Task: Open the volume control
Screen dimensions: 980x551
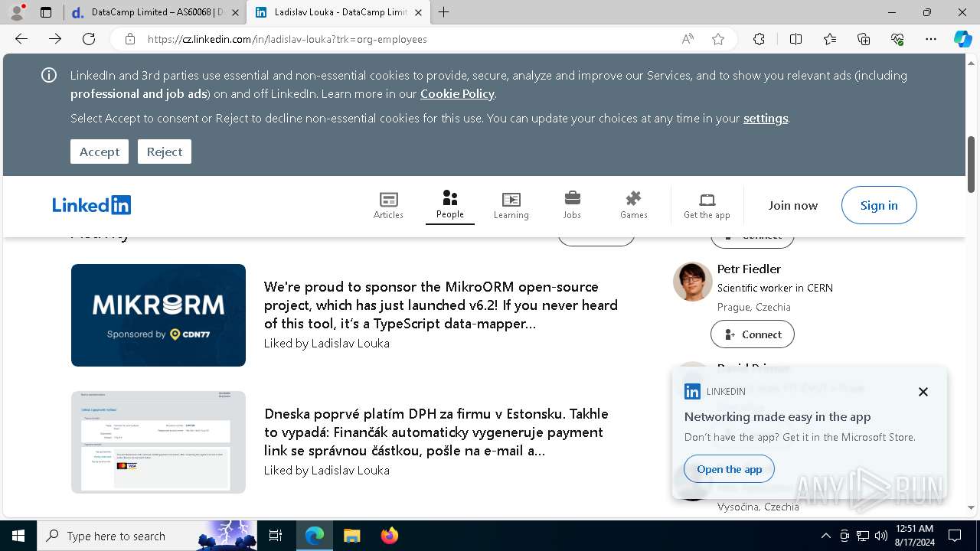Action: click(x=881, y=536)
